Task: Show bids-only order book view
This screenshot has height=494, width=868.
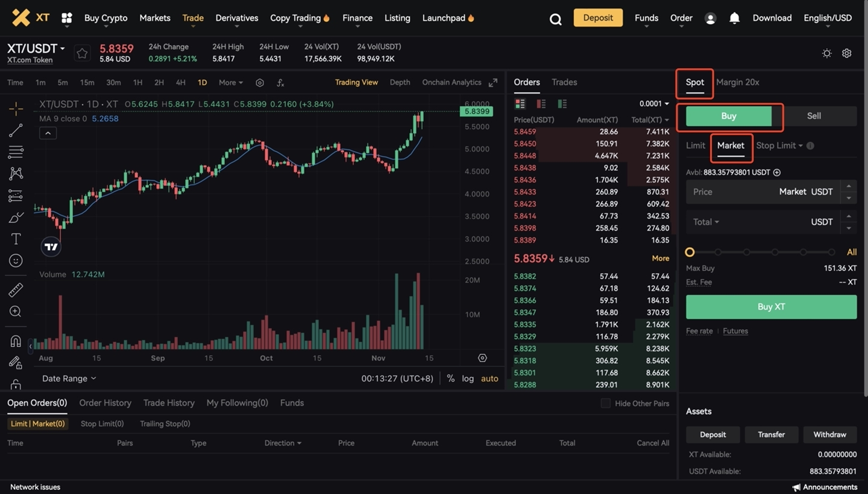Action: point(562,104)
